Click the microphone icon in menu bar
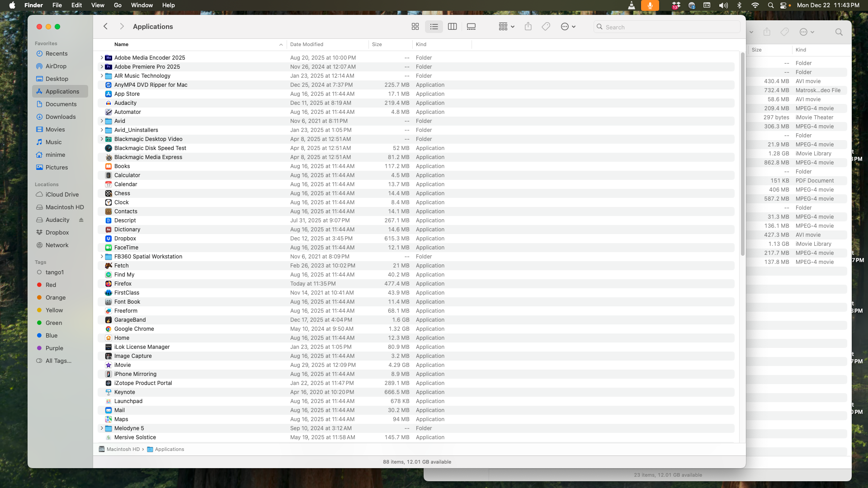 point(650,5)
